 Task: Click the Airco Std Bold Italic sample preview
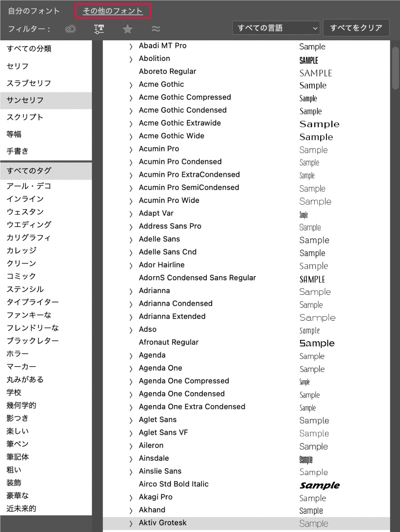coord(319,485)
